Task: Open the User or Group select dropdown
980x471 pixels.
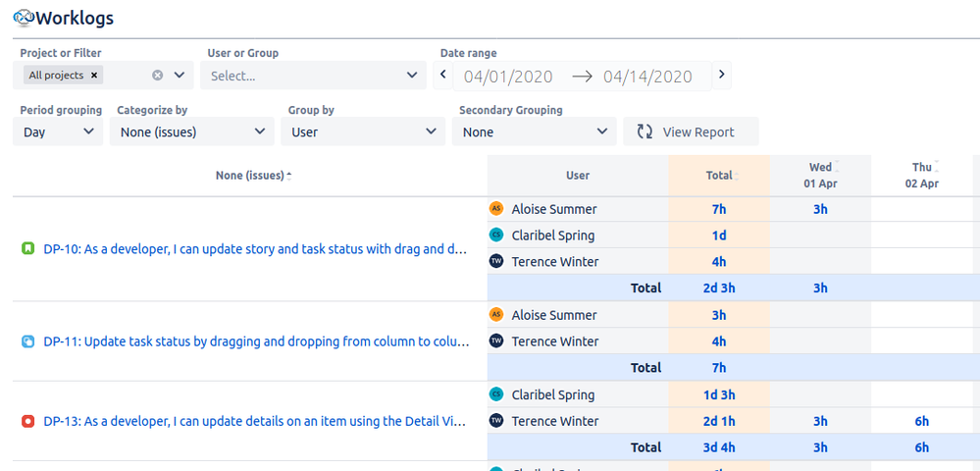Action: tap(313, 75)
